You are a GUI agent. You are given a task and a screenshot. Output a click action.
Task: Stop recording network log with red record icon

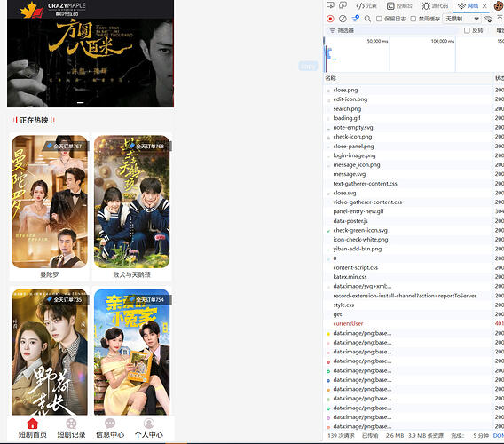(x=330, y=19)
